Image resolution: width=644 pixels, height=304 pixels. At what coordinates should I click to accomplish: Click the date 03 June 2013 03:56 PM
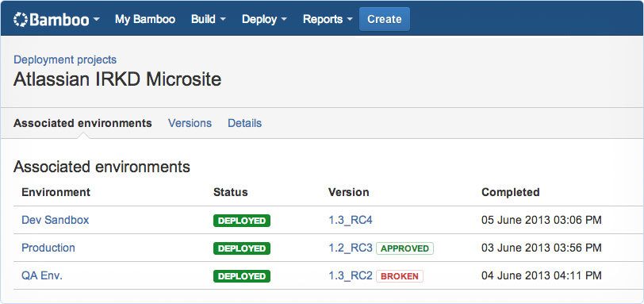542,248
